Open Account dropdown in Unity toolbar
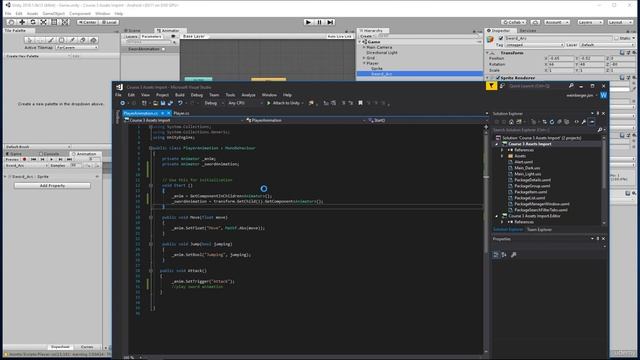Viewport: 640px width, 360px height. tap(556, 22)
